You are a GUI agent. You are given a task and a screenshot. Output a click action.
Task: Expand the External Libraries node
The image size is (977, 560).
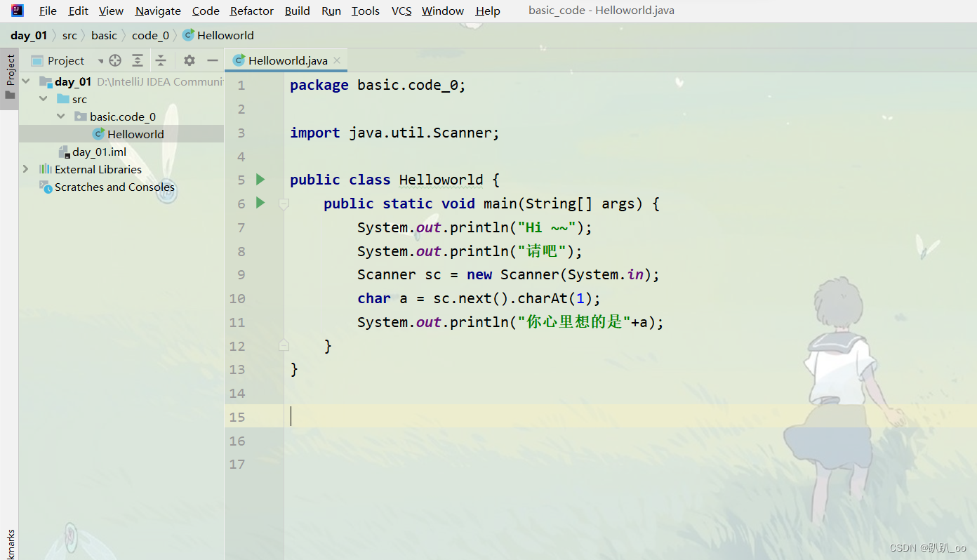pyautogui.click(x=26, y=169)
